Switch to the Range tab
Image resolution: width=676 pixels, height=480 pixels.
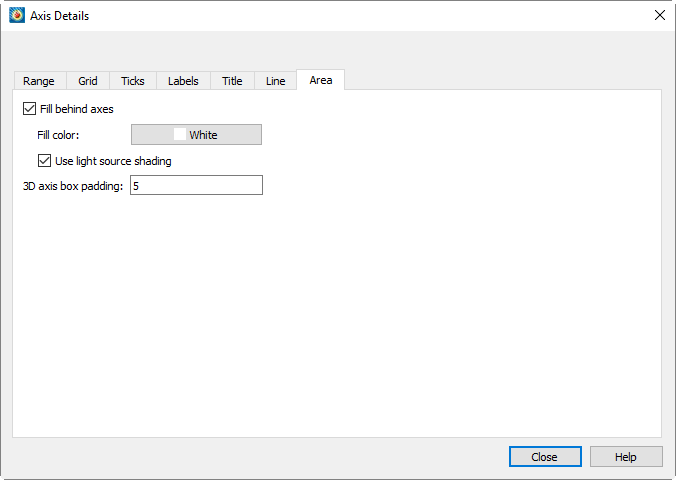(x=39, y=81)
